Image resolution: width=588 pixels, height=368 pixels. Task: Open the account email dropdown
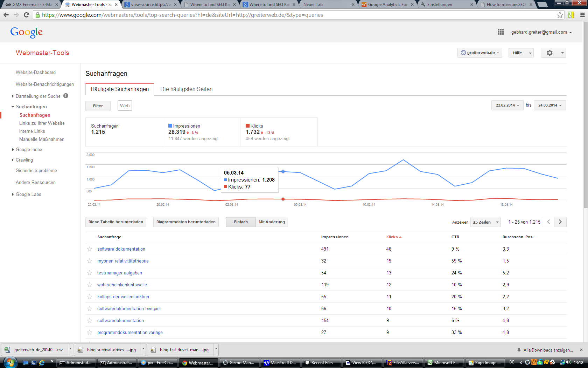click(541, 32)
